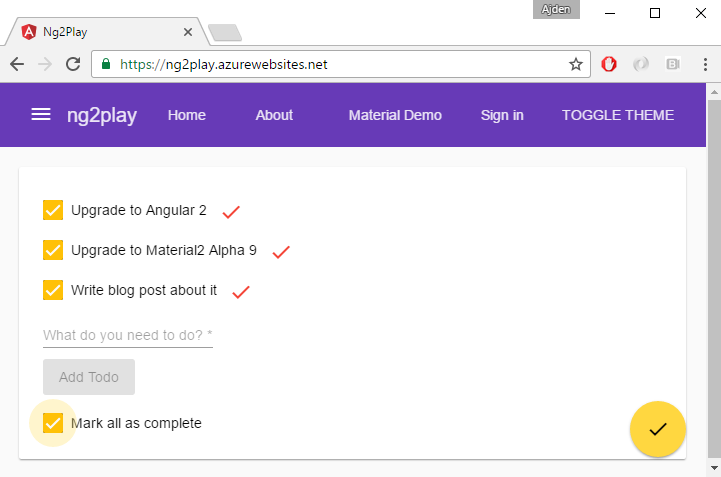
Task: Click the yellow floating checkmark button
Action: [658, 429]
